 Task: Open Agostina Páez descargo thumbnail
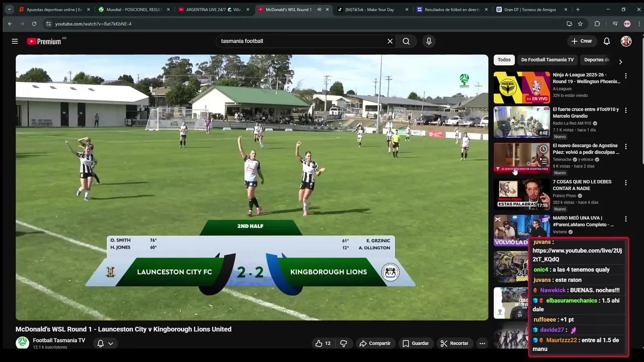coord(522,158)
